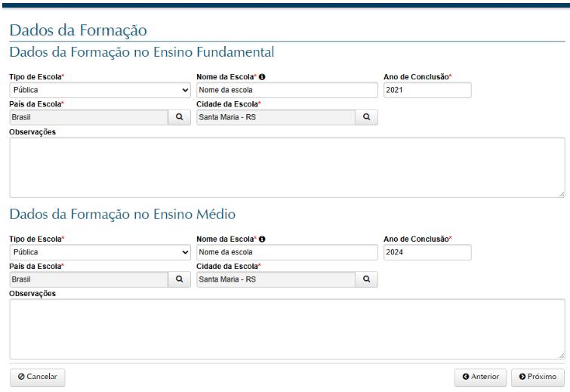Click search icon for Ensino Fundamental País da Escola

tap(180, 117)
